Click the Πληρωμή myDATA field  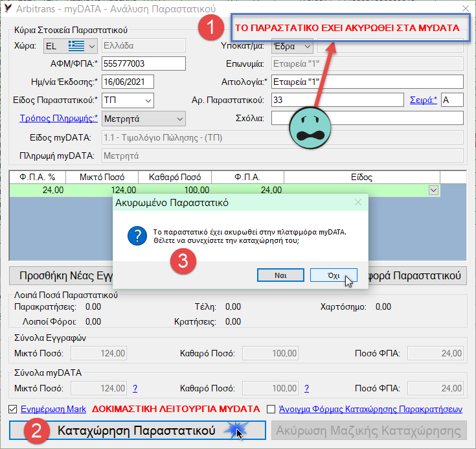pyautogui.click(x=282, y=156)
